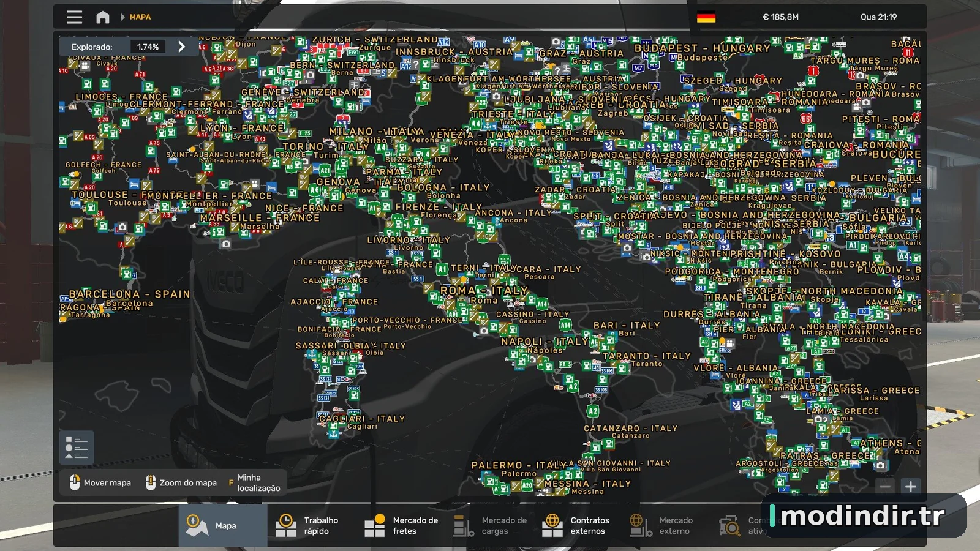The image size is (980, 551).
Task: Click the BARI - ITALY label
Action: point(627,325)
